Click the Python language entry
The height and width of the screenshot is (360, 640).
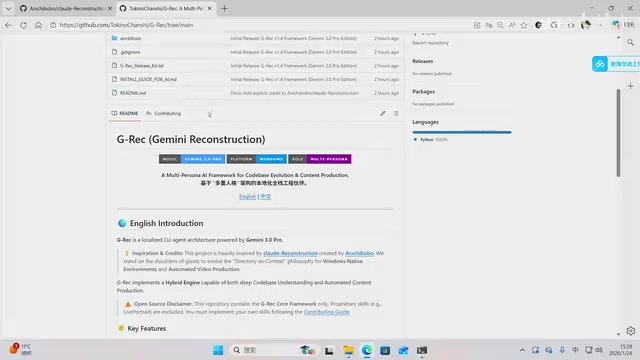pyautogui.click(x=431, y=140)
